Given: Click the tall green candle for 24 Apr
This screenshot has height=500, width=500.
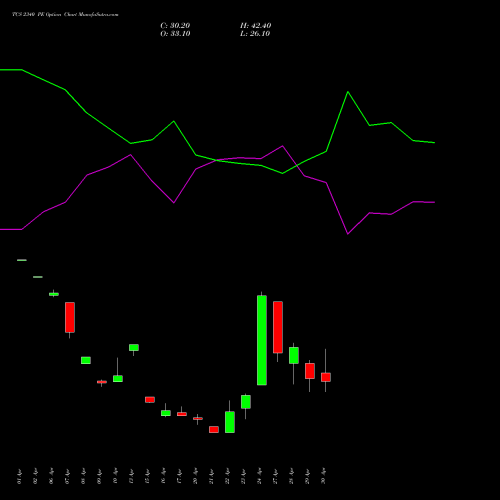Looking at the screenshot, I should [262, 340].
